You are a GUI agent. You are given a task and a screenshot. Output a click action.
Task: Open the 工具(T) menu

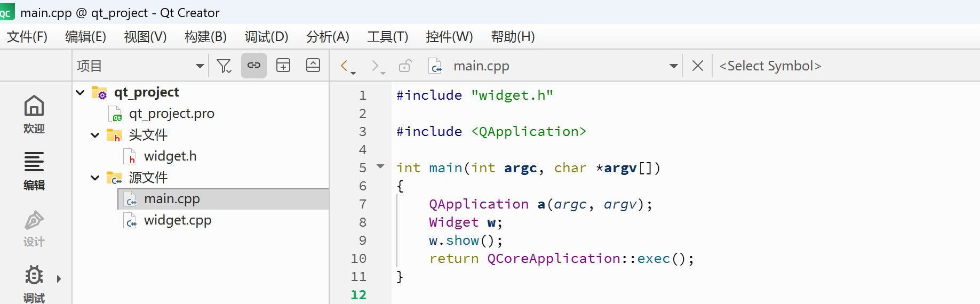pyautogui.click(x=387, y=37)
